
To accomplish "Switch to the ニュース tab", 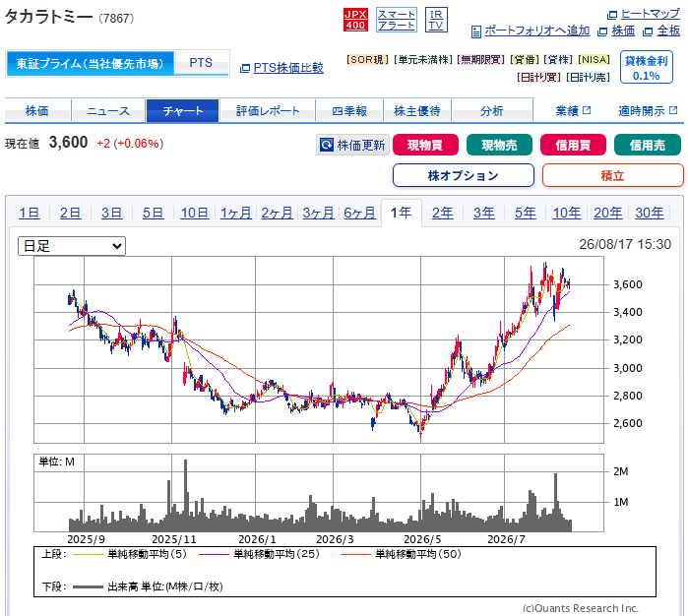I will [108, 110].
